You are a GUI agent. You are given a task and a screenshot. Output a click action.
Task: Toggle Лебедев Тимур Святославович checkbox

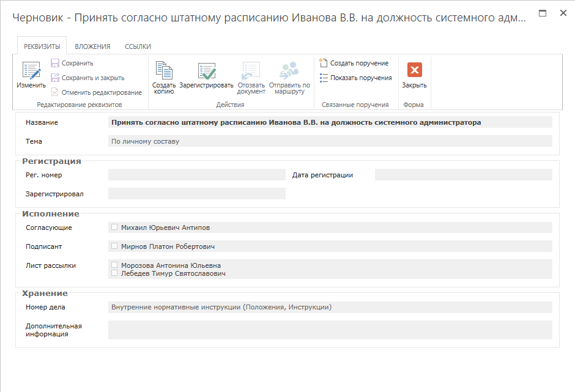pos(114,273)
